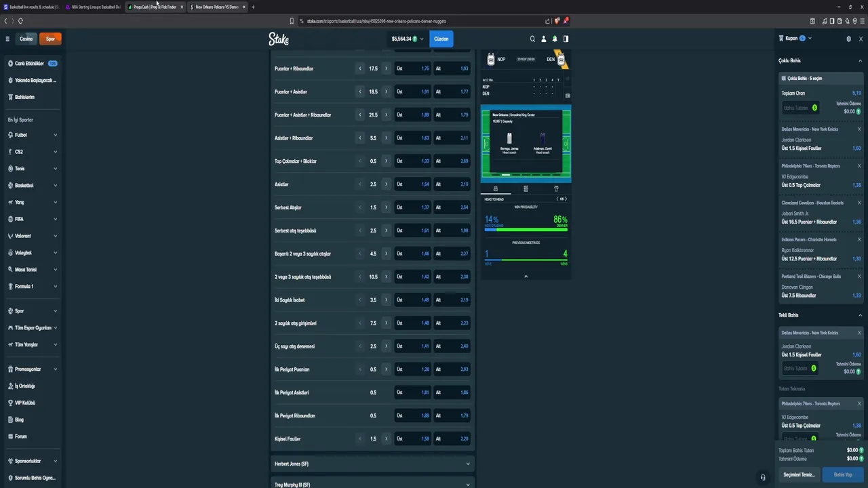Open the search magnifier icon
Screen dimensions: 868x488
click(532, 39)
